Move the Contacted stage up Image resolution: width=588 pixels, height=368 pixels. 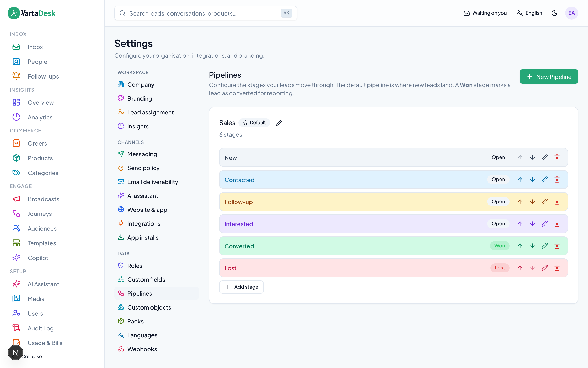pos(520,180)
